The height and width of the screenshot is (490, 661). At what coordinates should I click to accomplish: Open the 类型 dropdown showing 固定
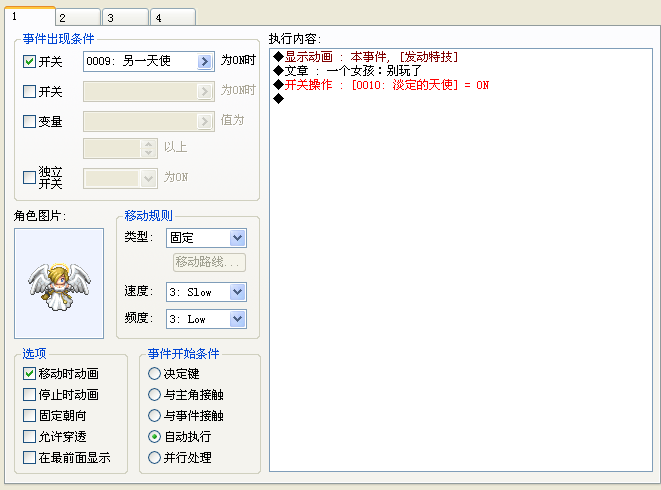click(x=206, y=238)
